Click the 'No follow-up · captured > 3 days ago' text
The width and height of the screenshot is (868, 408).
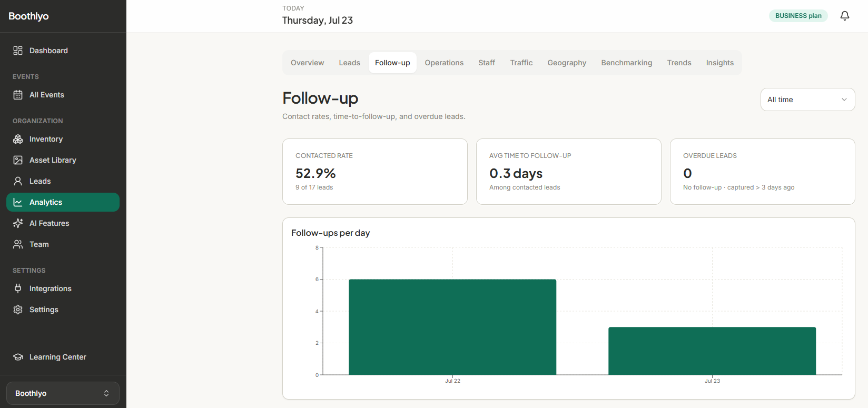[x=739, y=187]
